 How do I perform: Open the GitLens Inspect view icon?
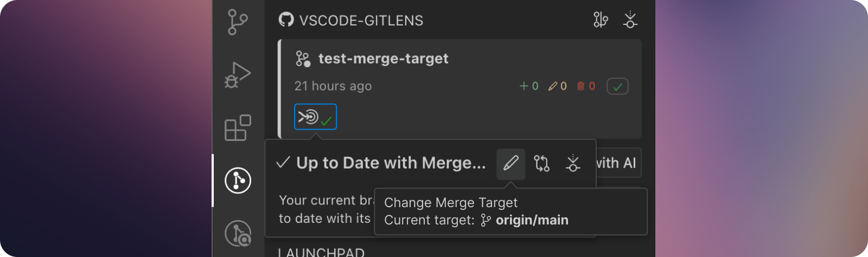tap(238, 233)
